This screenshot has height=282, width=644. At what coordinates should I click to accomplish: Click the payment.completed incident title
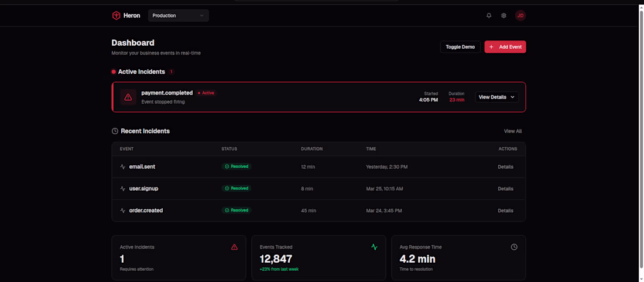[167, 93]
